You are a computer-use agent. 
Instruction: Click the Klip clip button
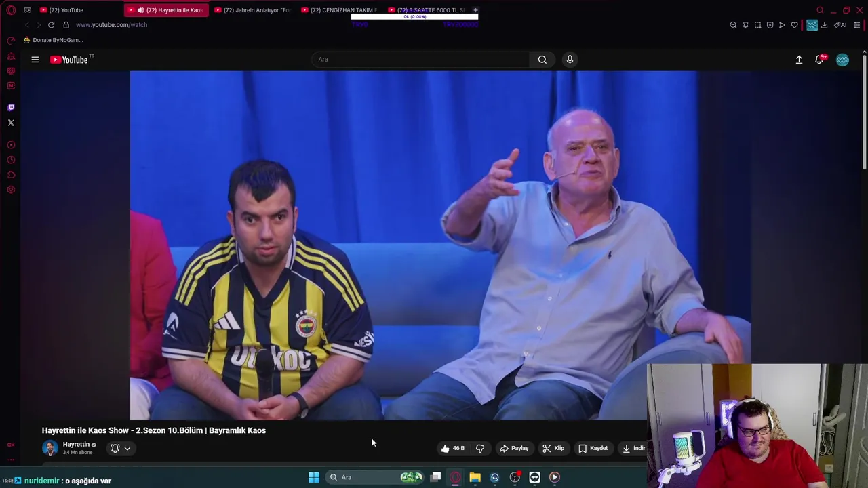[553, 448]
